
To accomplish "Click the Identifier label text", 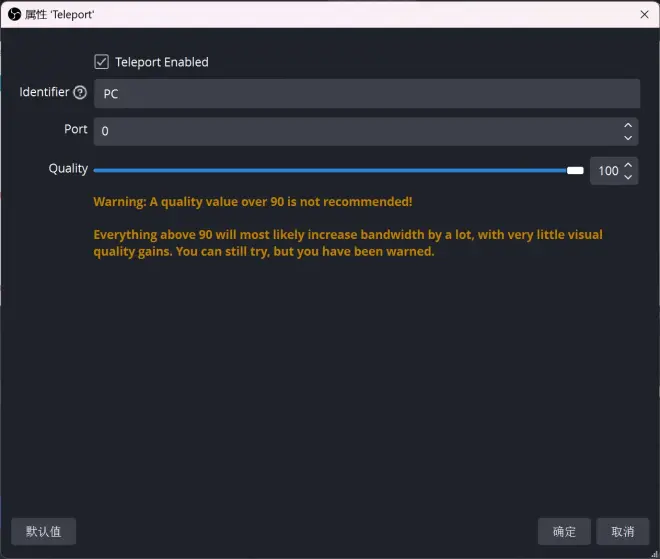I will point(44,92).
